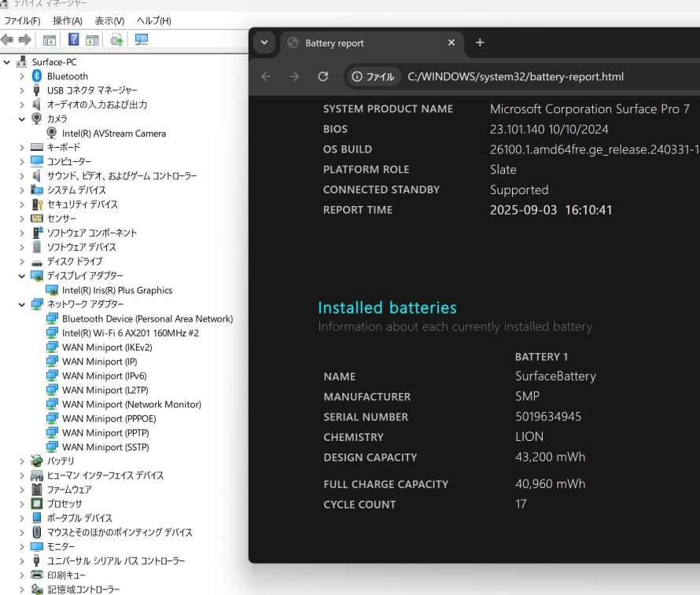This screenshot has height=595, width=700.
Task: Open the ファイル(F) menu
Action: (22, 20)
